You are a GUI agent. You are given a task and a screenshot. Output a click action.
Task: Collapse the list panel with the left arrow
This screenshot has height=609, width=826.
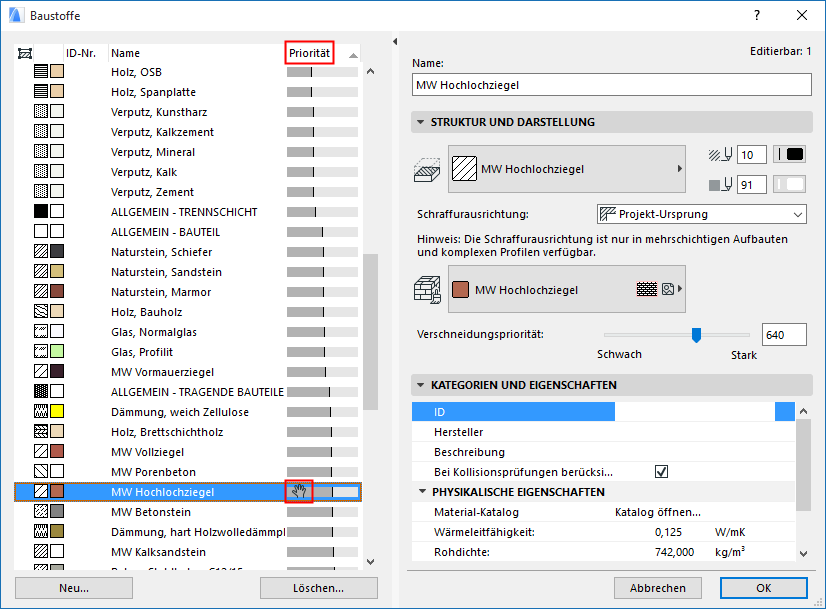pos(395,42)
